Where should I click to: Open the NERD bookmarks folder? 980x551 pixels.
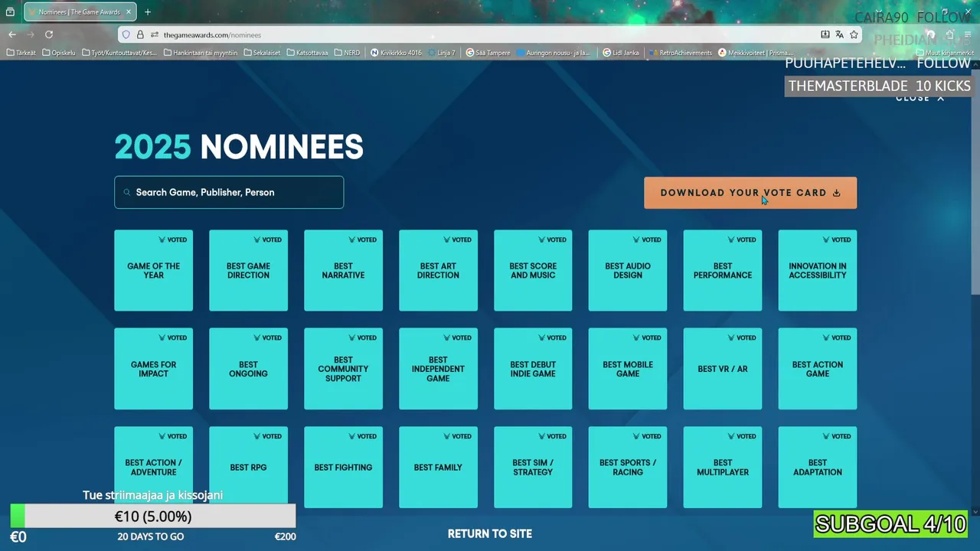point(348,53)
